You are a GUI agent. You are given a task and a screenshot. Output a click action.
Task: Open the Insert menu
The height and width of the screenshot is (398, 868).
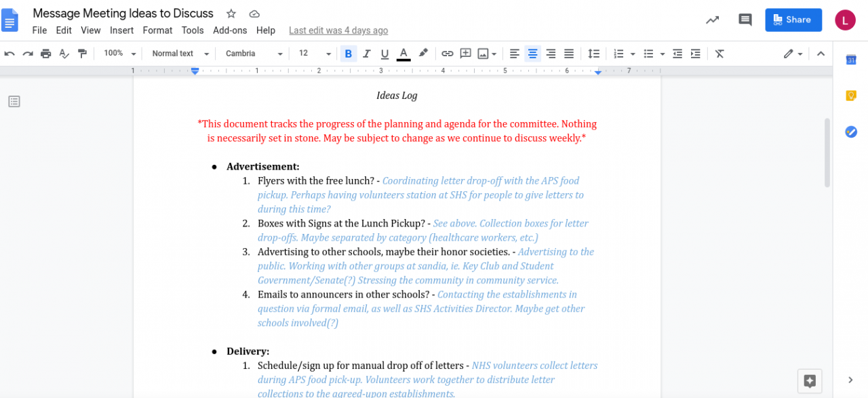tap(122, 31)
